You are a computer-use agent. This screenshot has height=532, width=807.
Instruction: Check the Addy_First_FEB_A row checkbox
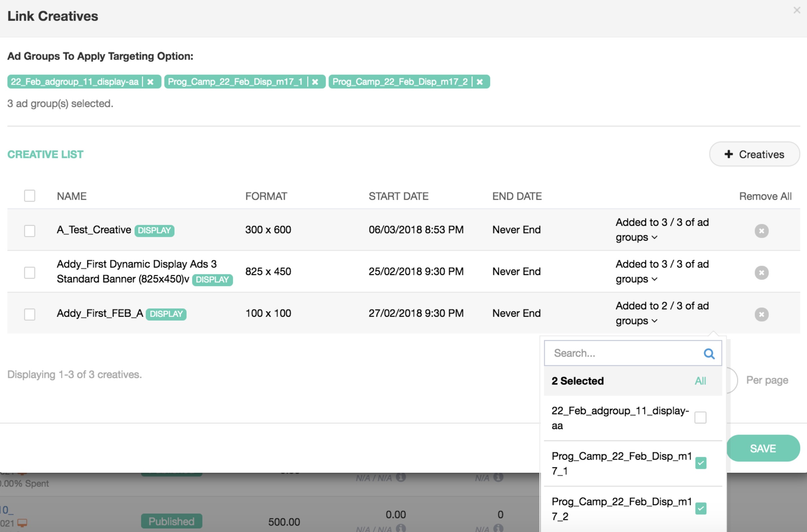30,315
